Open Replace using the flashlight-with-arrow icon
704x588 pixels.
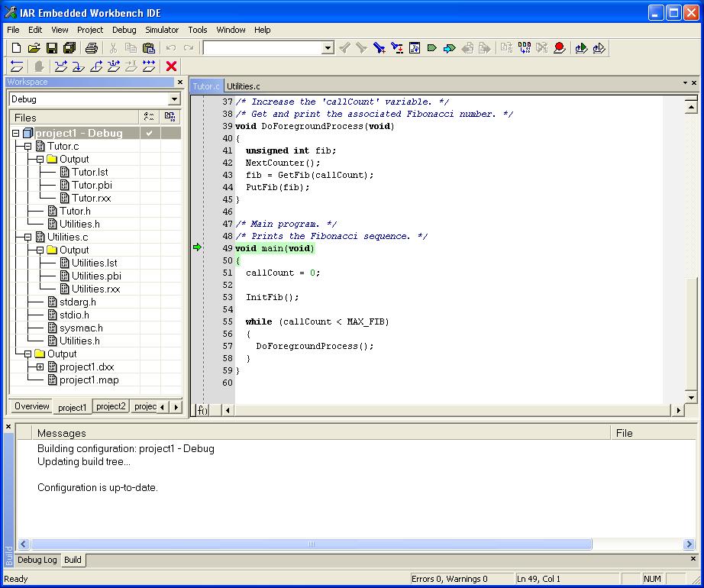point(397,48)
